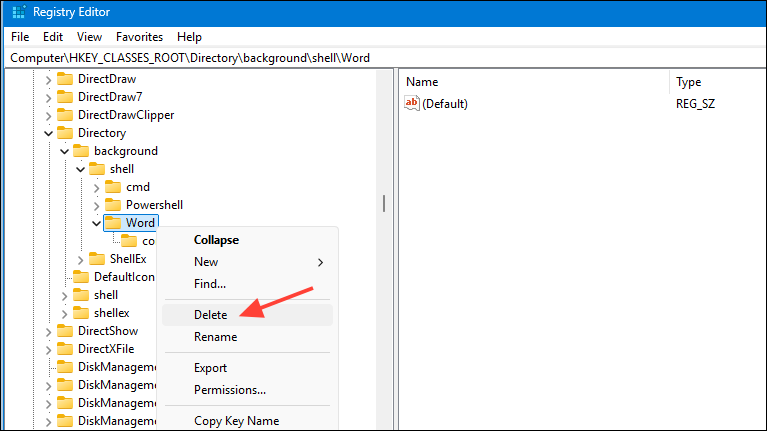Select the DirectShow folder icon
The image size is (767, 431).
[x=65, y=331]
